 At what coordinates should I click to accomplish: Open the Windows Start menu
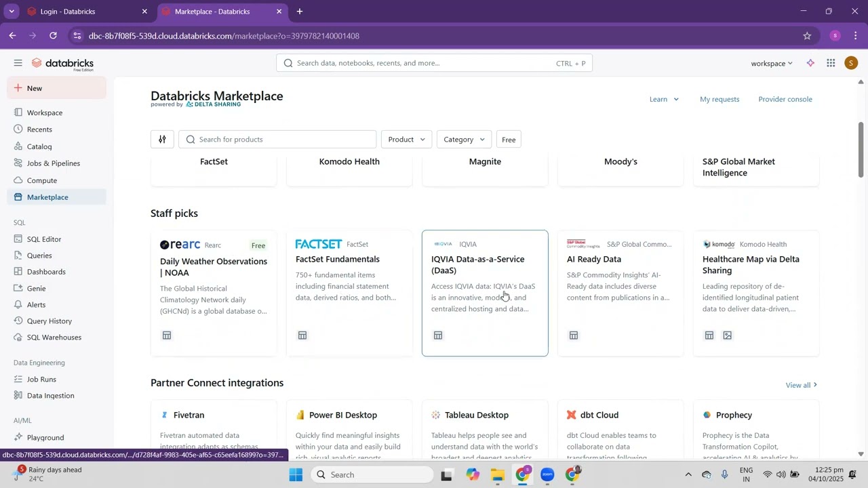(296, 474)
